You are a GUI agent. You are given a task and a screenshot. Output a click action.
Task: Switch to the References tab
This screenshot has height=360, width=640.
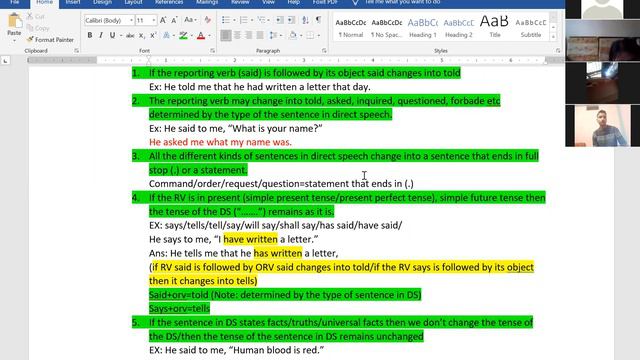coord(169,2)
